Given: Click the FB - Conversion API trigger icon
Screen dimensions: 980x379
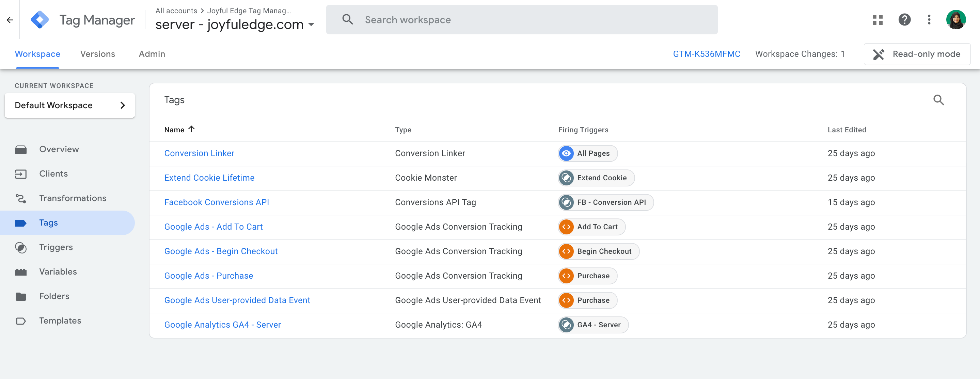Looking at the screenshot, I should pos(566,203).
